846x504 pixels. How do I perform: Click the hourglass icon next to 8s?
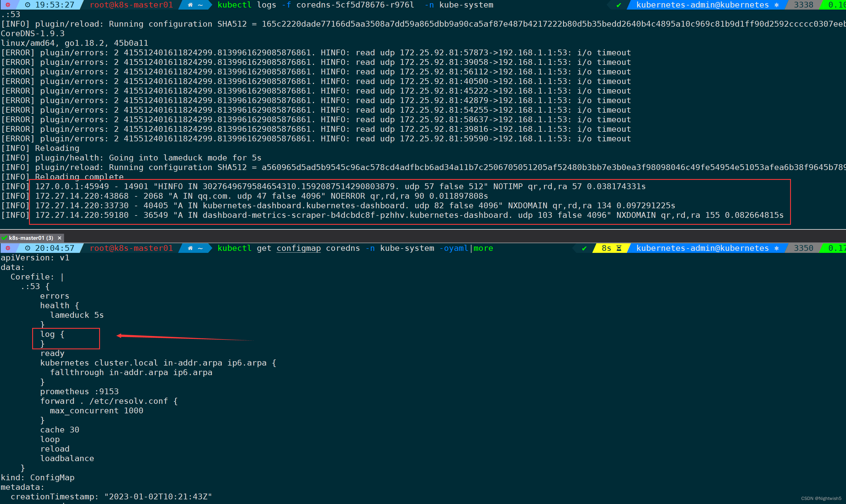coord(619,248)
